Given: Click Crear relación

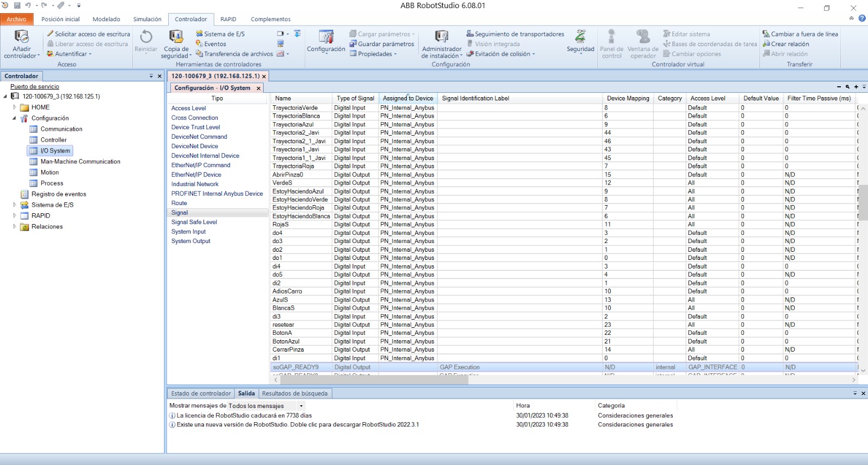Looking at the screenshot, I should 786,44.
